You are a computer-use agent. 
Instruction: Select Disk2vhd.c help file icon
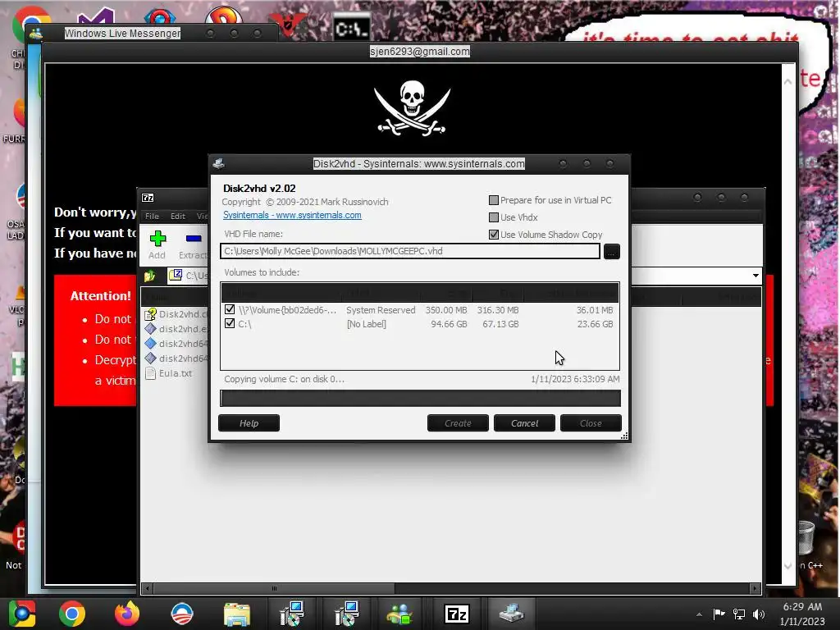click(x=151, y=314)
